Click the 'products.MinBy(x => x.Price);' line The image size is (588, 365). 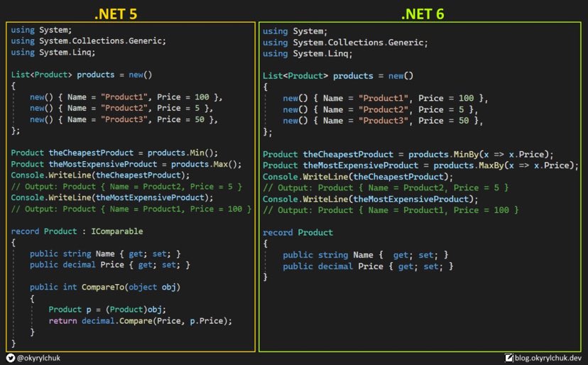coord(408,154)
